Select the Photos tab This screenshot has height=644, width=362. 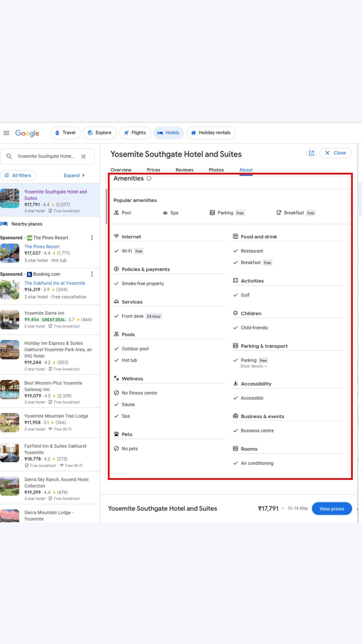[x=216, y=170]
